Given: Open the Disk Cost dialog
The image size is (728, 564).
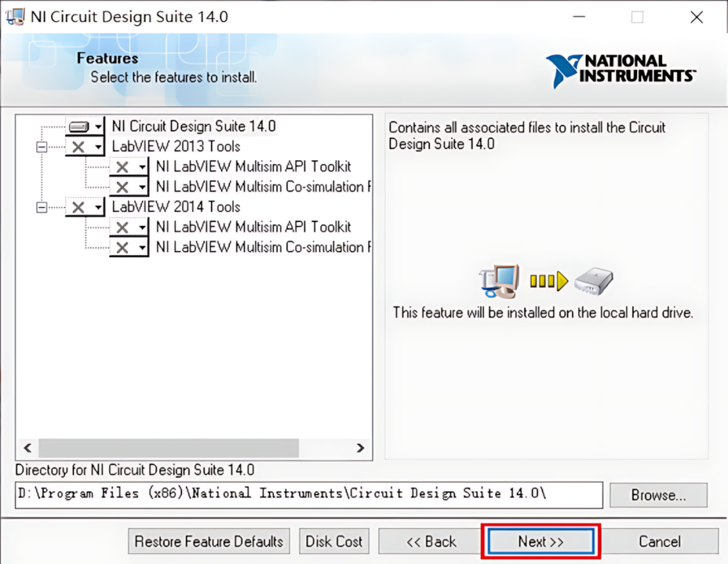Looking at the screenshot, I should click(x=334, y=541).
